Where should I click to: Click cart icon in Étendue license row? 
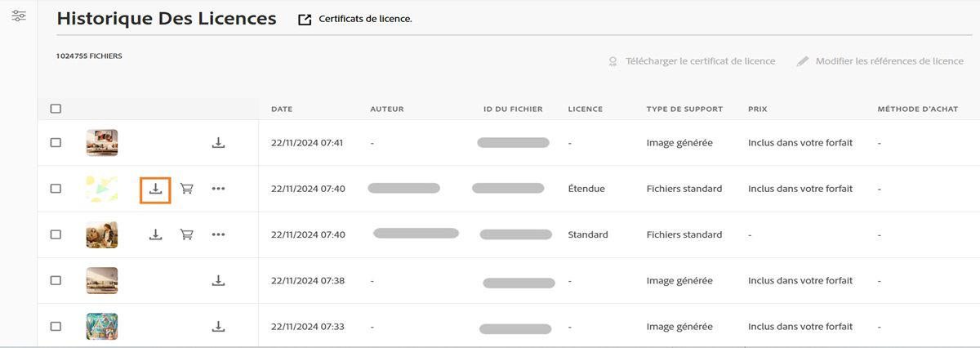point(187,189)
